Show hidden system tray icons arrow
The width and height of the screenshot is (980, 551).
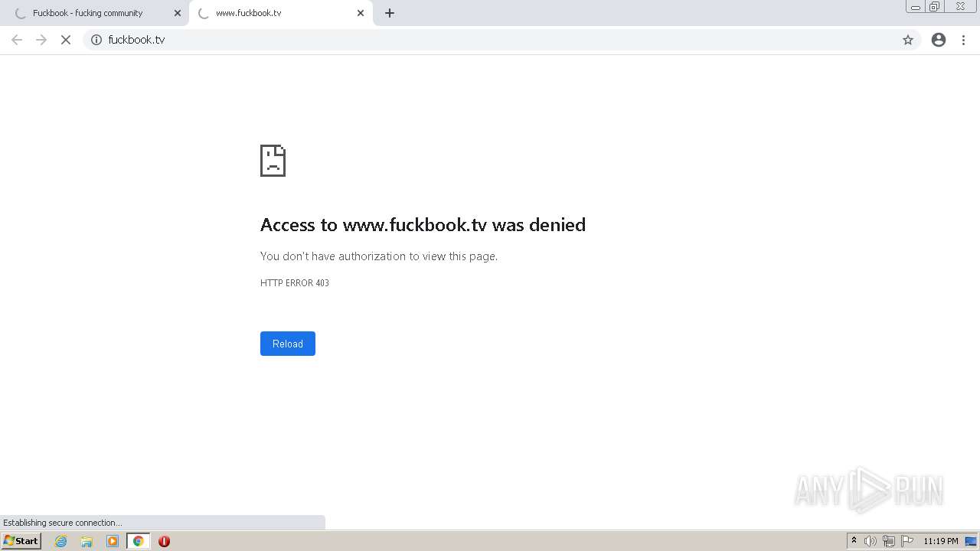click(854, 541)
